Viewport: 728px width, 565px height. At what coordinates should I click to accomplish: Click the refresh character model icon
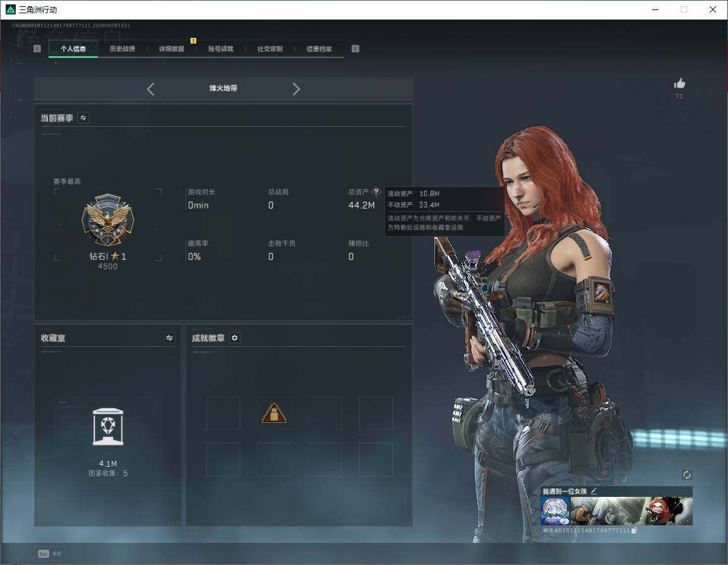click(686, 474)
